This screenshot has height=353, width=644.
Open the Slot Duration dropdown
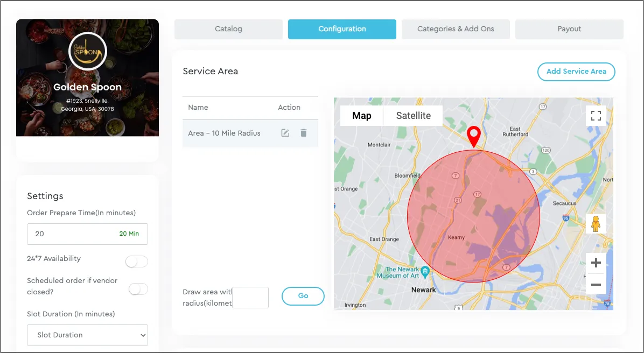tap(87, 335)
